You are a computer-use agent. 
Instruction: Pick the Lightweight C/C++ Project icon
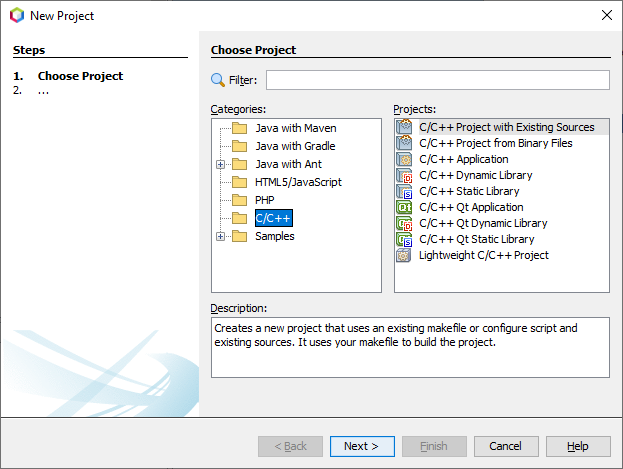pos(404,255)
